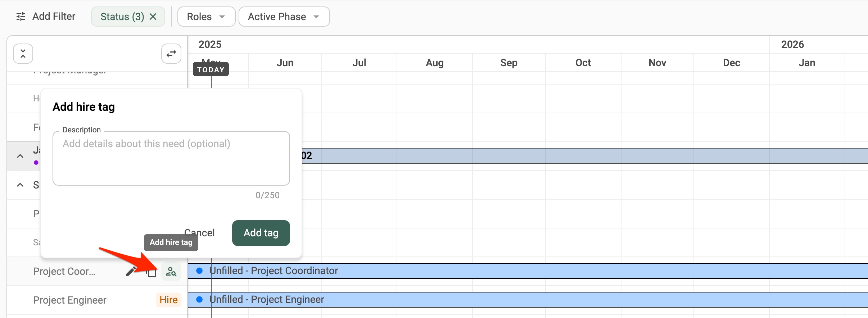Click the blue dot on Project Engineer bar
Viewport: 868px width, 318px height.
(199, 300)
